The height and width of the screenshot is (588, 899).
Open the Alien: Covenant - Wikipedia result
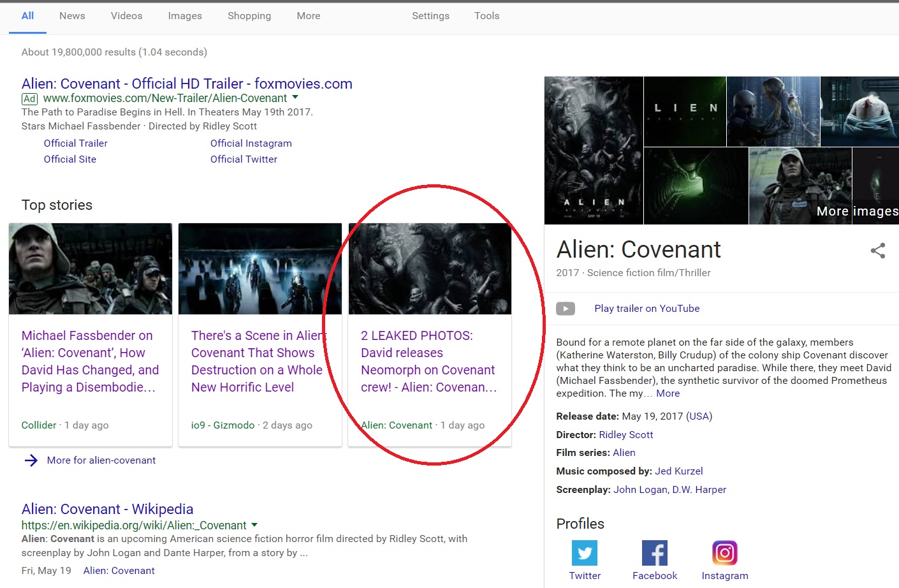click(107, 509)
